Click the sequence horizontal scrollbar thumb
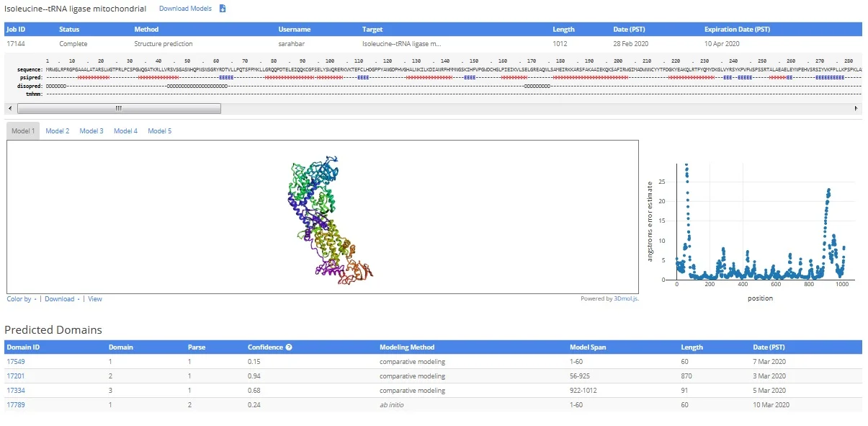The height and width of the screenshot is (426, 868). [119, 108]
